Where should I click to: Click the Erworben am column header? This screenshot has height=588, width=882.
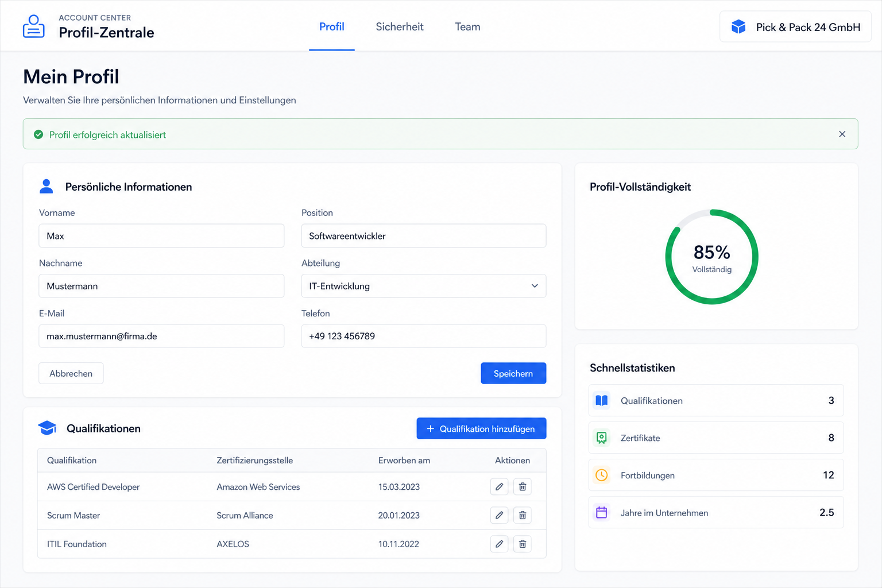click(404, 461)
